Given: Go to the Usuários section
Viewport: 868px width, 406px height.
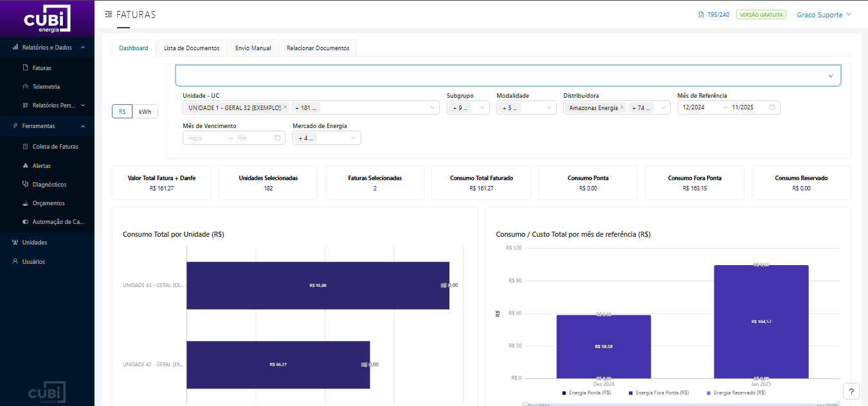Looking at the screenshot, I should [x=33, y=262].
